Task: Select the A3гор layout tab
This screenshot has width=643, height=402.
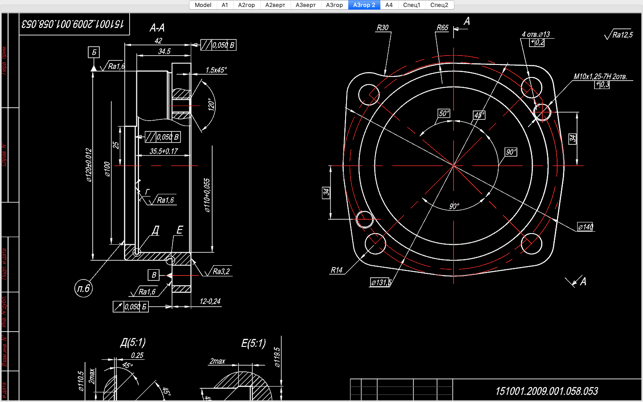Action: click(334, 5)
